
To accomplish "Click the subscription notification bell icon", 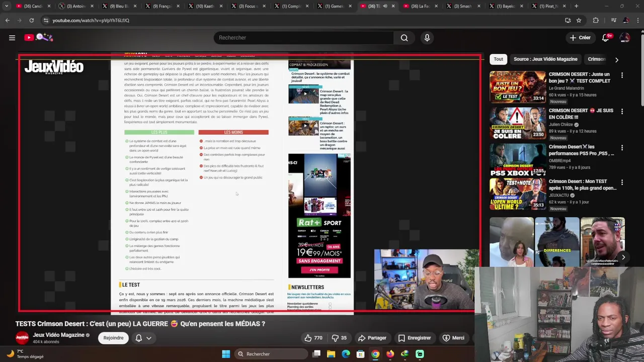I will coord(139,338).
